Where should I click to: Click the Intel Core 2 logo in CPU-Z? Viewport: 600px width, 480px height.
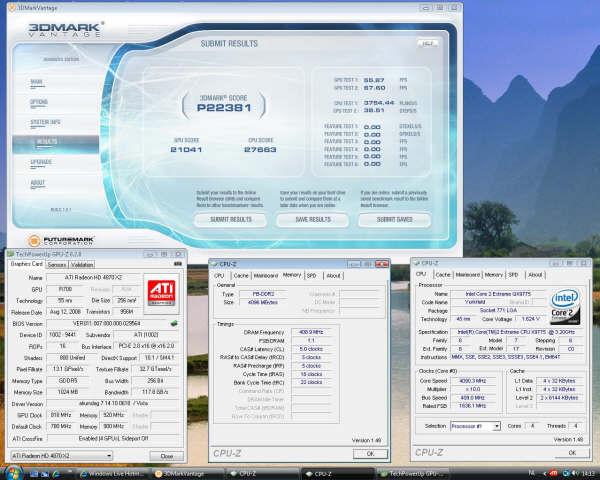pos(565,307)
